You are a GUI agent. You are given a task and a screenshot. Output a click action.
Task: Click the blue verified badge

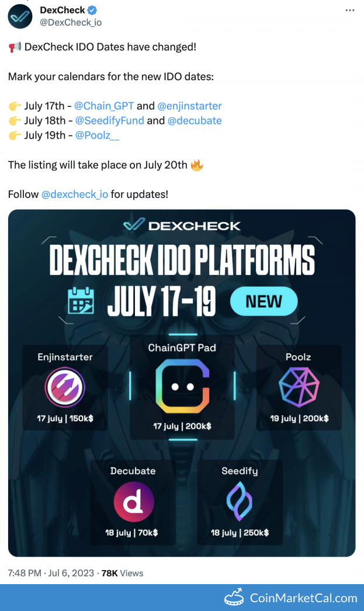coord(92,11)
